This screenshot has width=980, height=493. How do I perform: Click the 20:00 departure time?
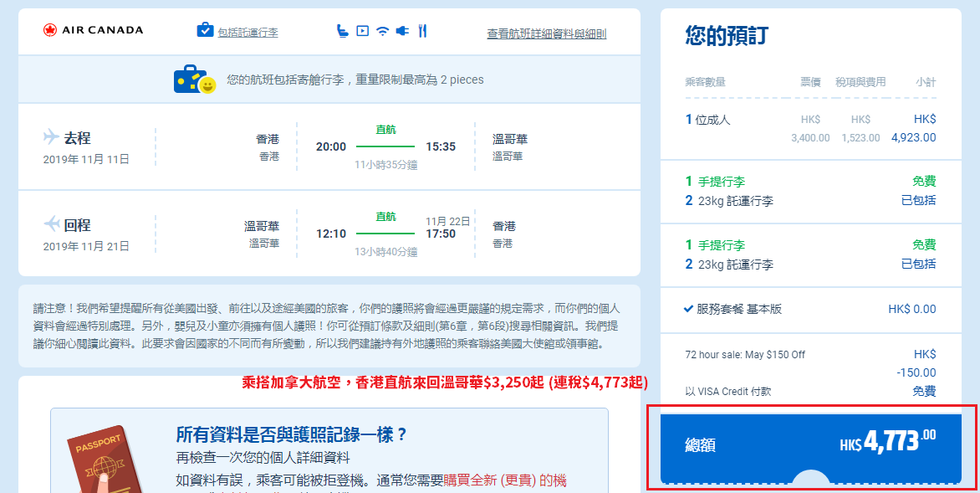pos(330,147)
